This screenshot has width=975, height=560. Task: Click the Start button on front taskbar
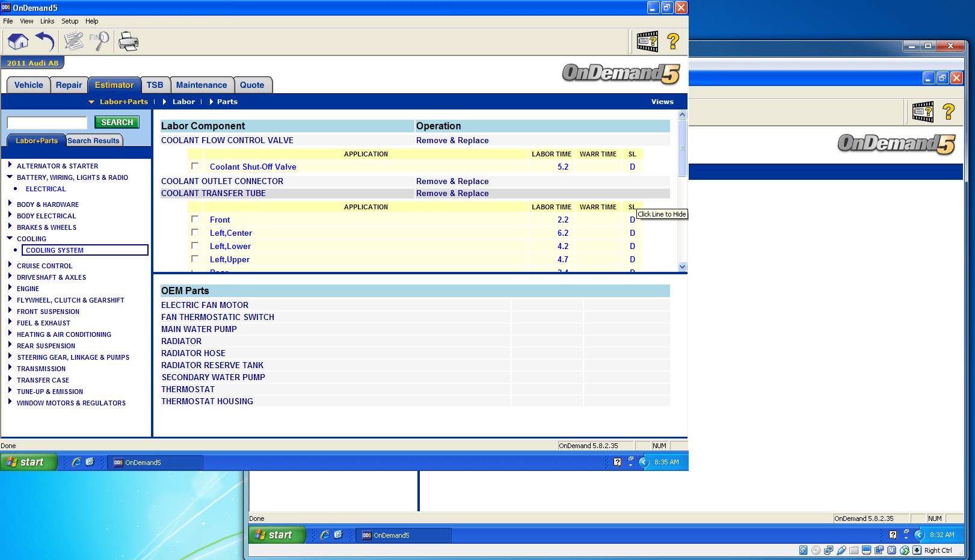pyautogui.click(x=28, y=462)
